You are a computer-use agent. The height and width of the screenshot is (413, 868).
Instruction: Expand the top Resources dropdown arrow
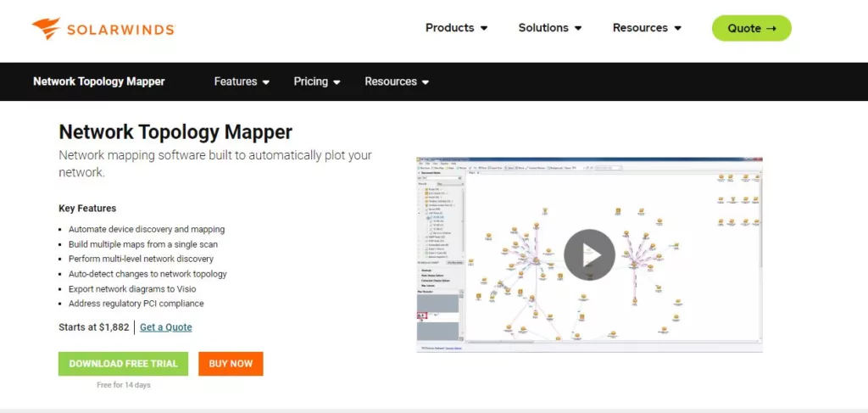[677, 28]
